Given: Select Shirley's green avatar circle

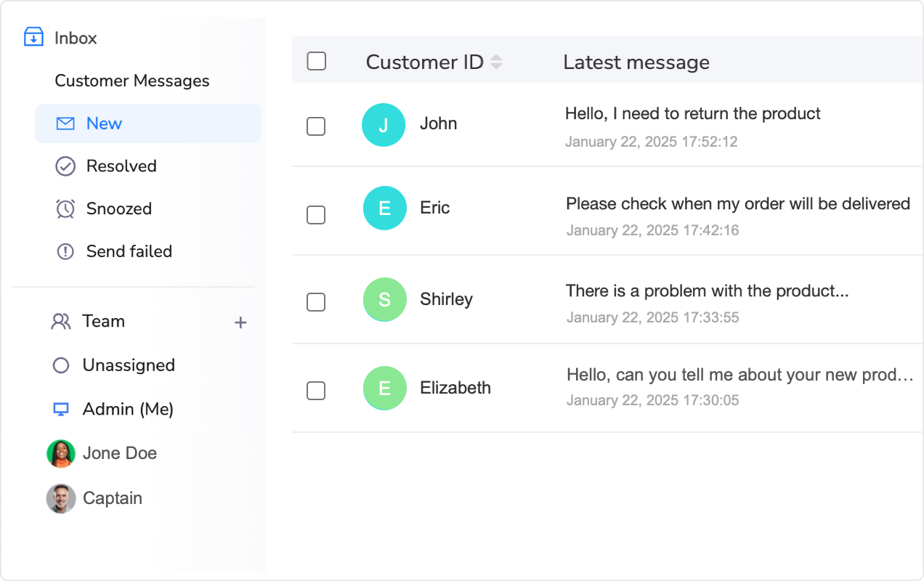Looking at the screenshot, I should coord(384,300).
